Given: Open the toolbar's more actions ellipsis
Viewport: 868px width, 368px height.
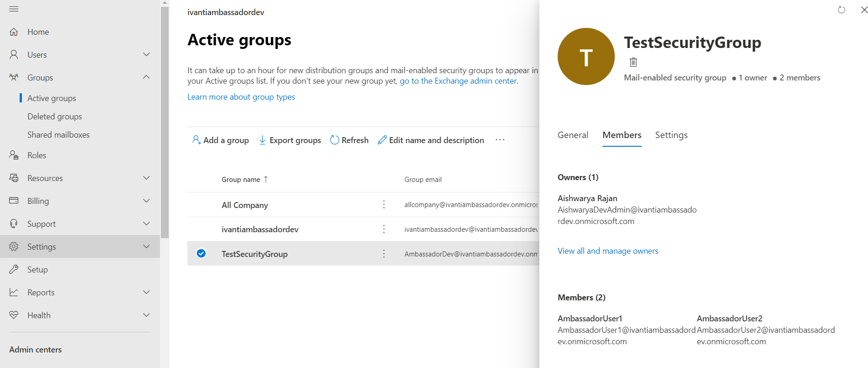Looking at the screenshot, I should click(x=500, y=140).
